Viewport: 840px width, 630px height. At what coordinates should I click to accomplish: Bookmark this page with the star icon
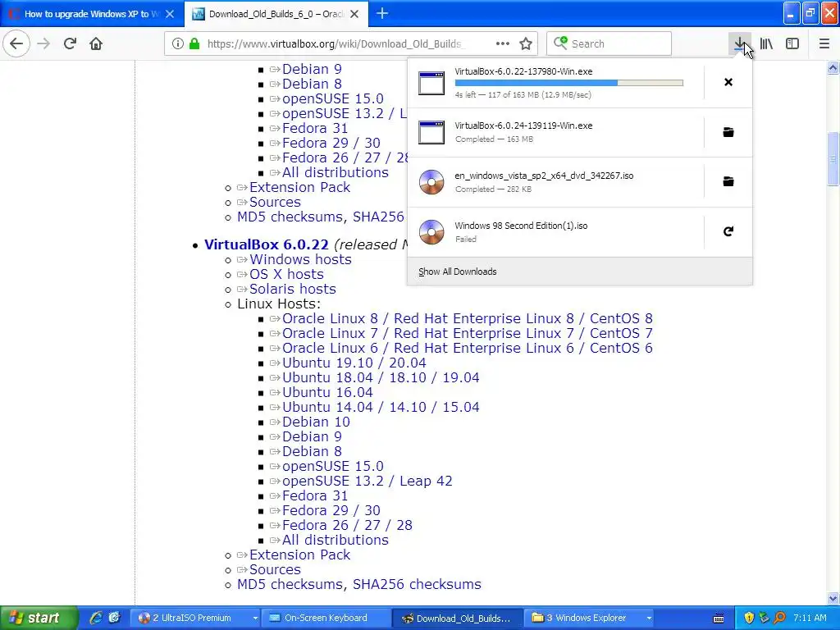pos(526,43)
